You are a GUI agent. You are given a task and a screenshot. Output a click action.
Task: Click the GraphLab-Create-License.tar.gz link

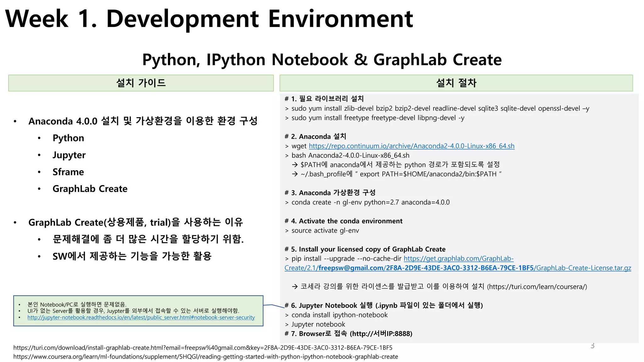tap(583, 268)
